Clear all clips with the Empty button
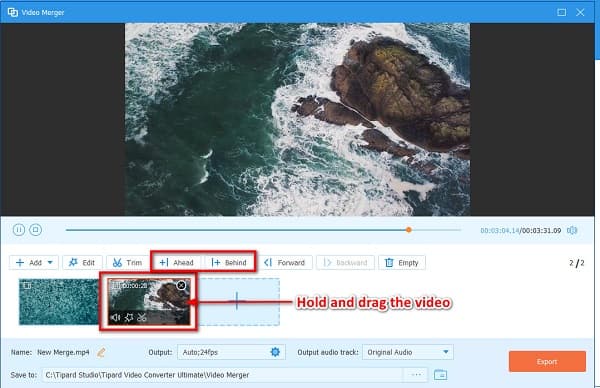 402,262
